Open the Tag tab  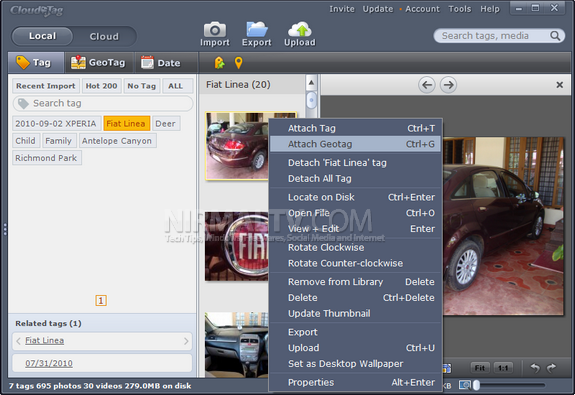point(36,63)
